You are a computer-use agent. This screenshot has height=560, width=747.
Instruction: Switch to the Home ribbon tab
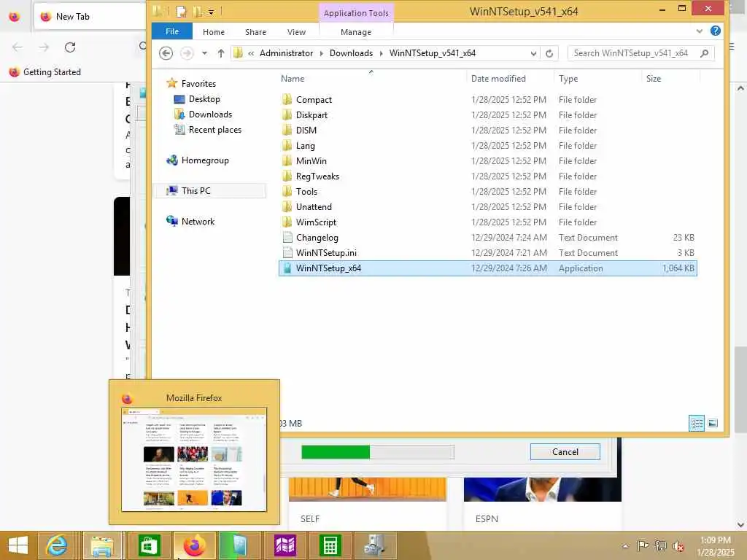[x=214, y=32]
